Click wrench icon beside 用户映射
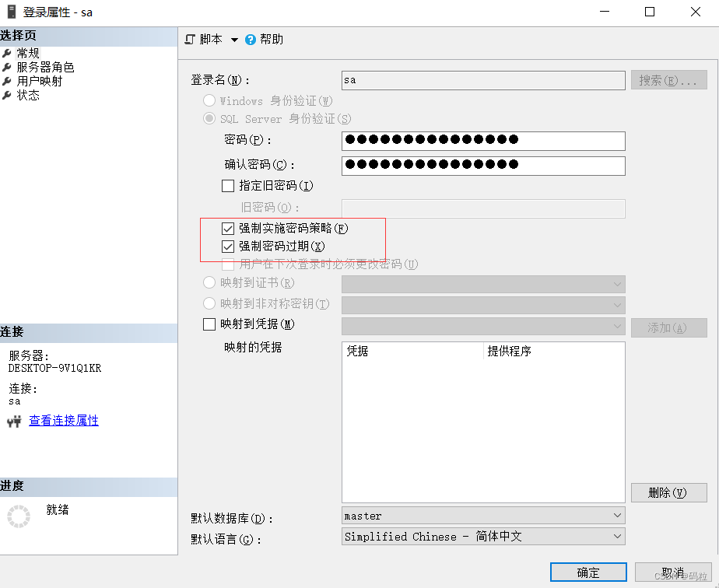The image size is (719, 588). (7, 81)
